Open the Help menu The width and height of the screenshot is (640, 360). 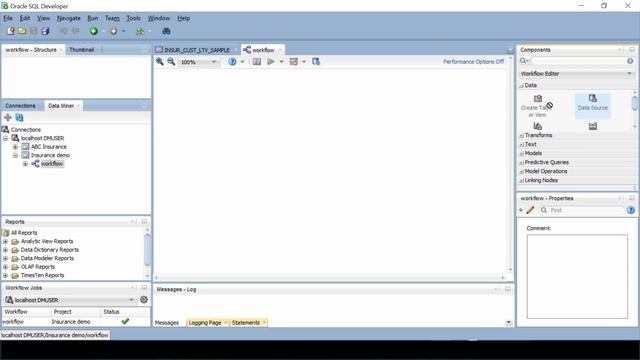[x=183, y=18]
